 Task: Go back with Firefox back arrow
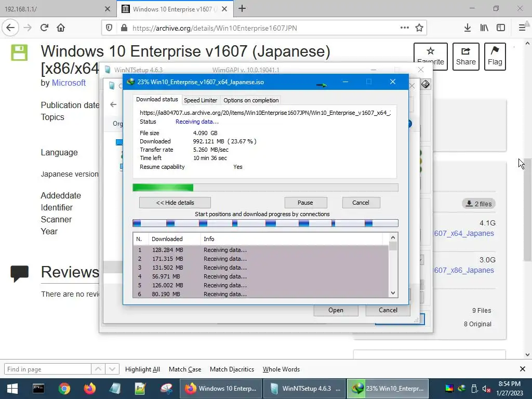(10, 28)
